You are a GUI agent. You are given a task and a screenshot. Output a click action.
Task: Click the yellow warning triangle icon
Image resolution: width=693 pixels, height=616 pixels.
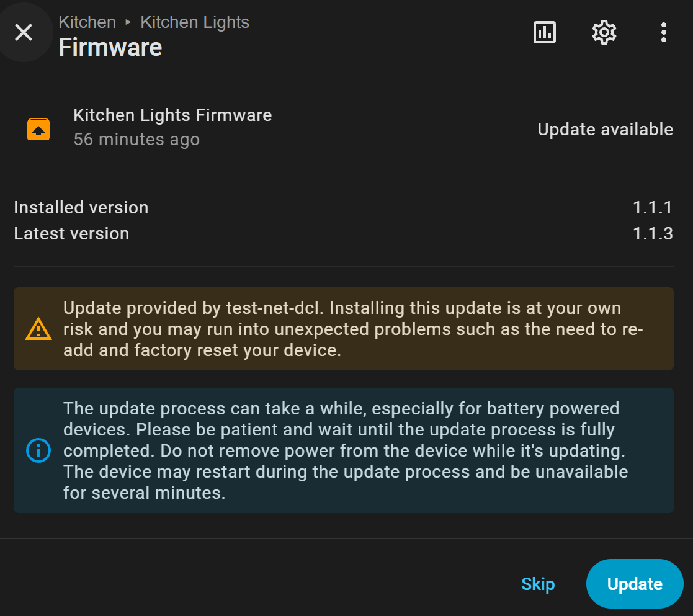tap(38, 329)
